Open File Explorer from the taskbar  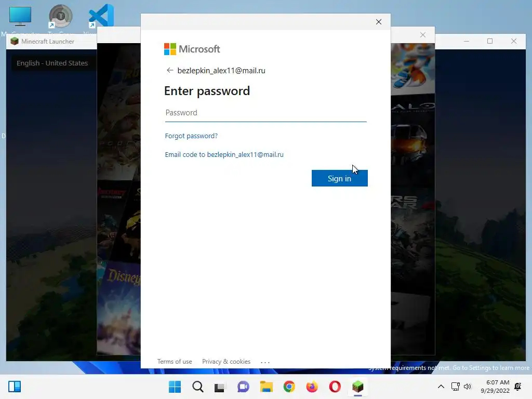(267, 387)
